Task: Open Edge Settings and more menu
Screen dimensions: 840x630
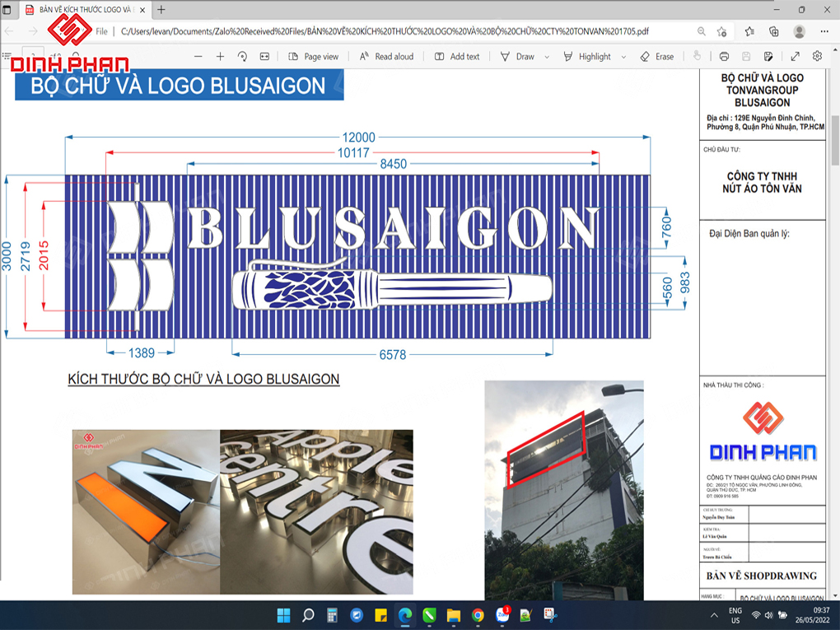Action: pyautogui.click(x=824, y=31)
